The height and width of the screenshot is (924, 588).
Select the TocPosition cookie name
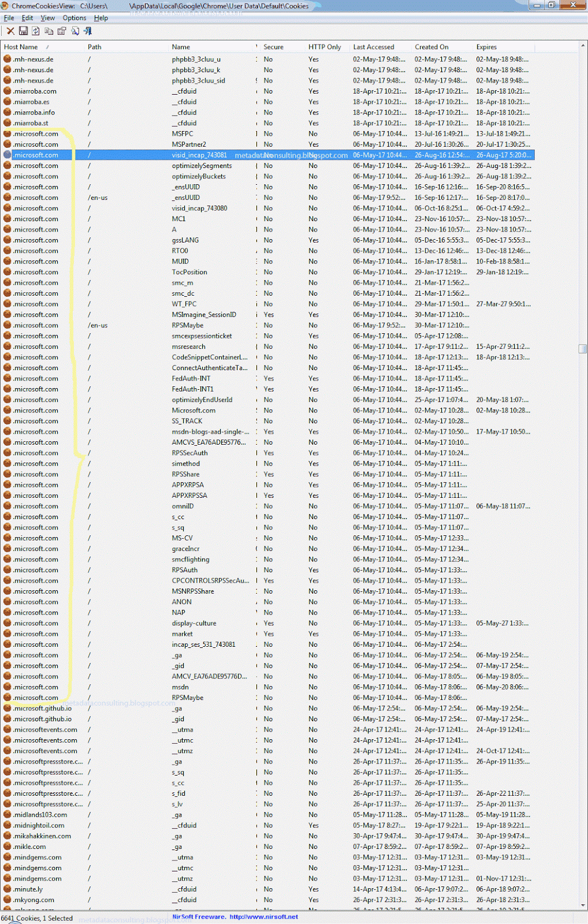[x=189, y=272]
